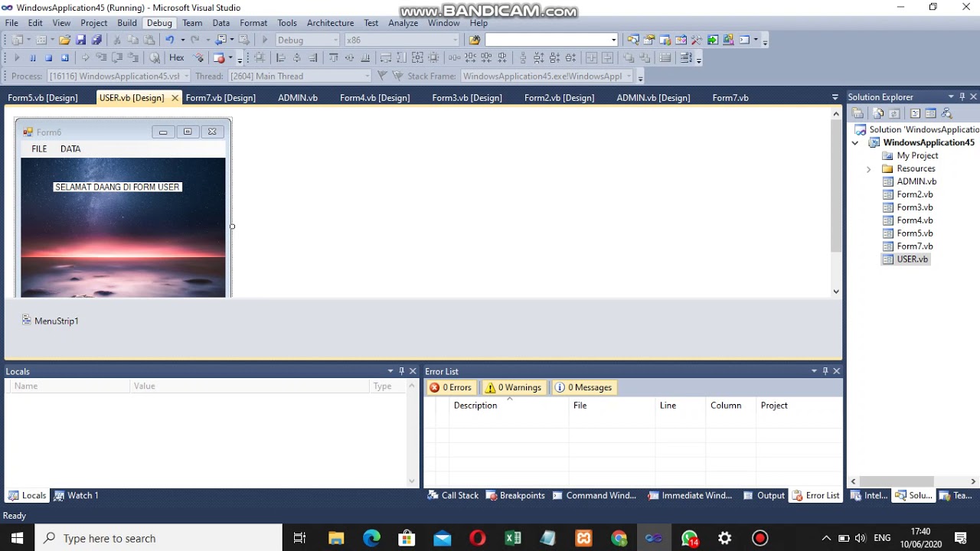Toggle the 0 Messages filter button
980x551 pixels.
[x=584, y=387]
